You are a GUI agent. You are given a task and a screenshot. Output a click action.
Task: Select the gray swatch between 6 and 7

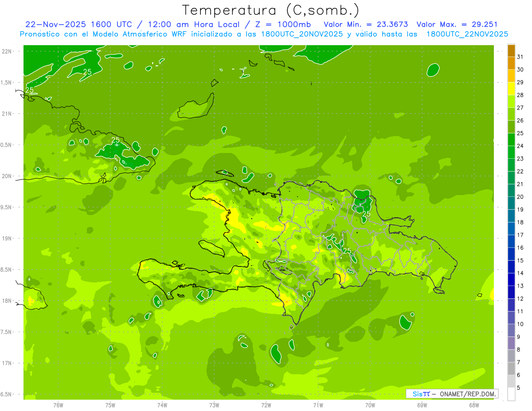click(x=511, y=368)
